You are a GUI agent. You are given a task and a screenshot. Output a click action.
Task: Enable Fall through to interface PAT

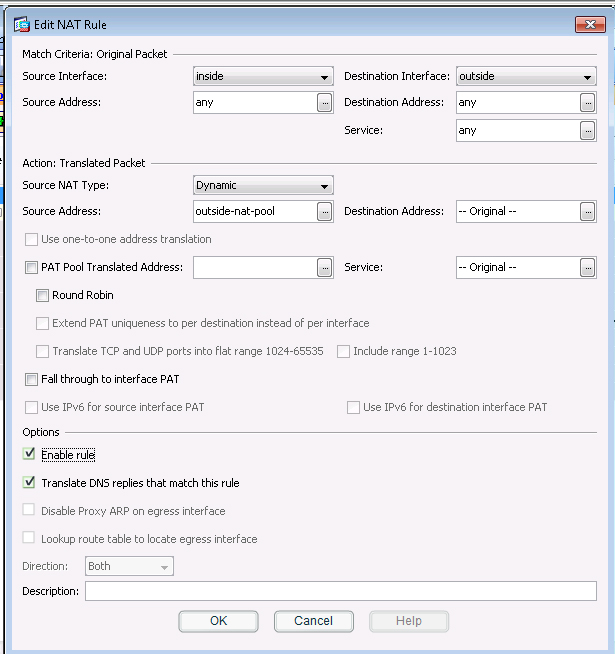(x=30, y=379)
